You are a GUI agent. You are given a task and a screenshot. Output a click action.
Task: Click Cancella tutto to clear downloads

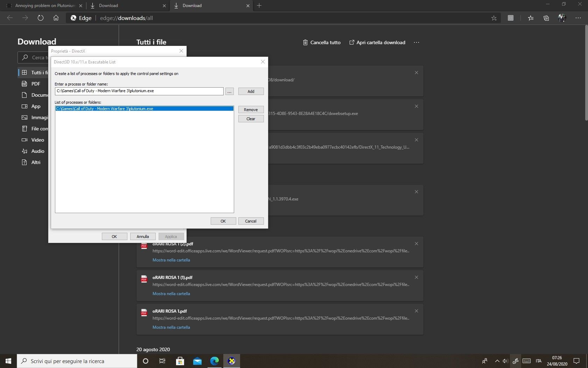tap(322, 42)
